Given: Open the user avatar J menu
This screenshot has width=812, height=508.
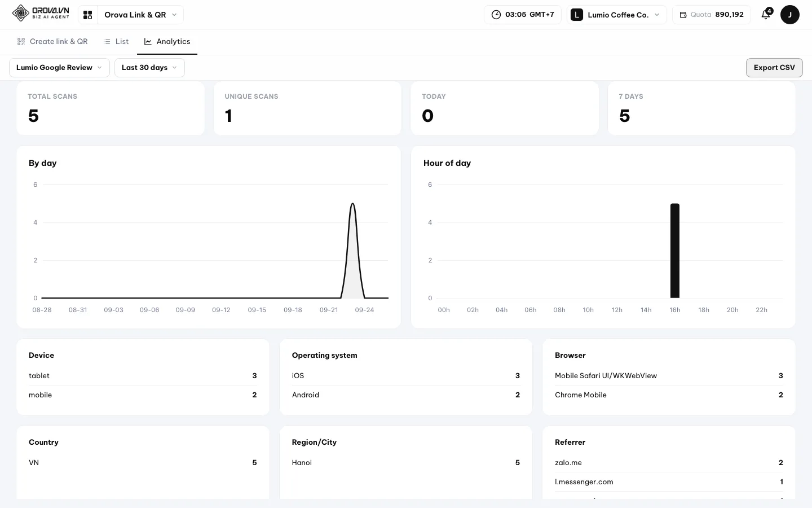Looking at the screenshot, I should (x=789, y=15).
